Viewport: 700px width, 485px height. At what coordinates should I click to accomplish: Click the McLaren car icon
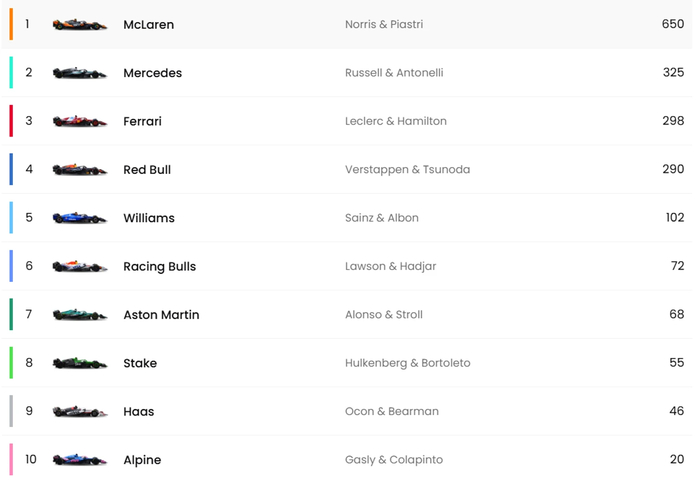point(80,24)
